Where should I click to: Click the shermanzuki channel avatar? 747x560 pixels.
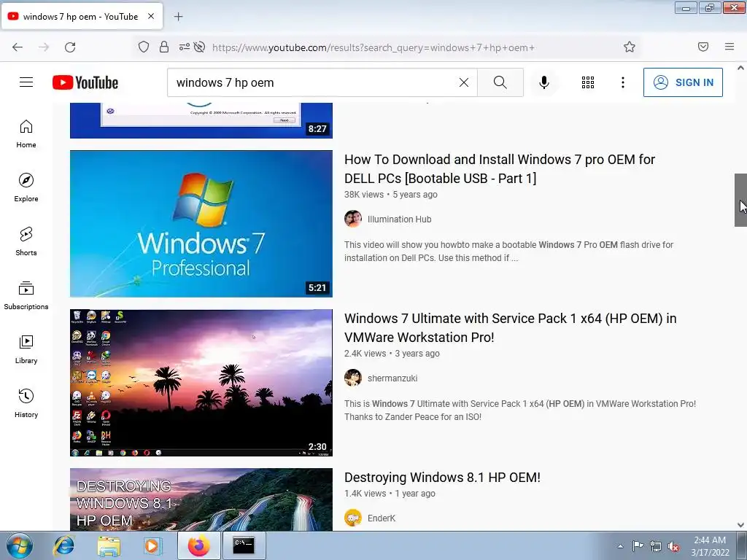click(x=353, y=378)
